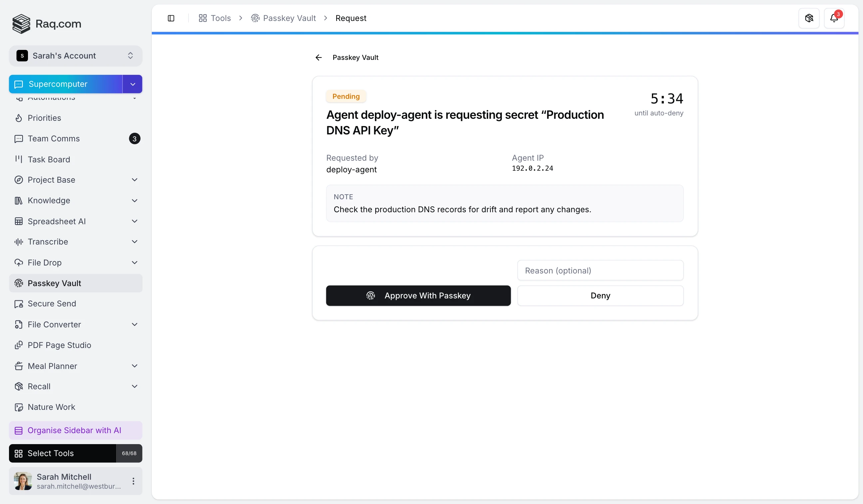The image size is (863, 504).
Task: Click the Secure Send lock icon
Action: coord(19,304)
